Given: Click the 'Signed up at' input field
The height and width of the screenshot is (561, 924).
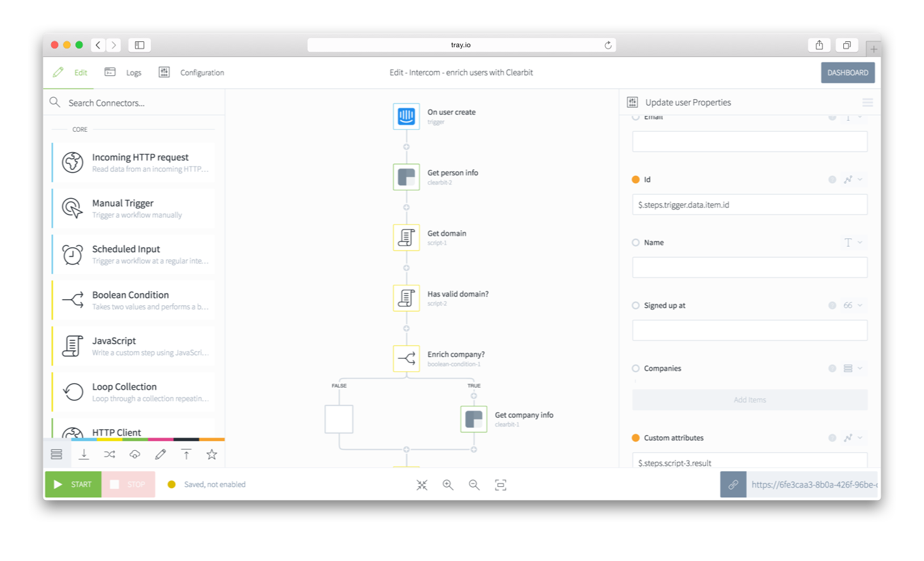Looking at the screenshot, I should tap(750, 331).
